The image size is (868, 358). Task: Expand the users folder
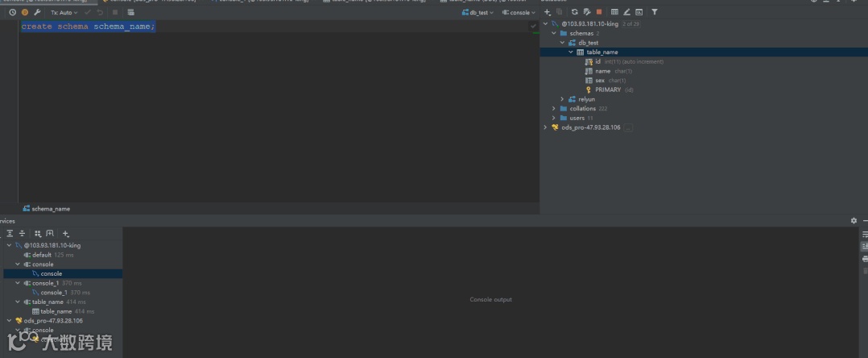tap(554, 118)
